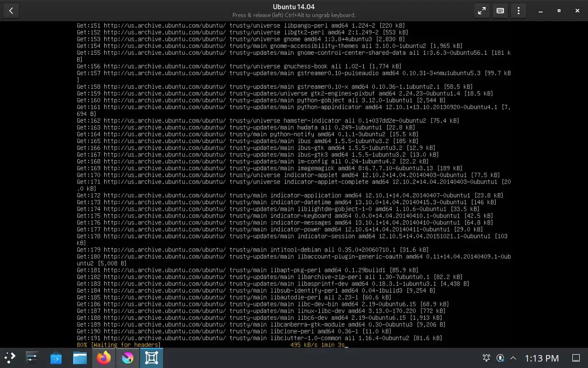Open the updates indicator in system tray

pos(500,358)
